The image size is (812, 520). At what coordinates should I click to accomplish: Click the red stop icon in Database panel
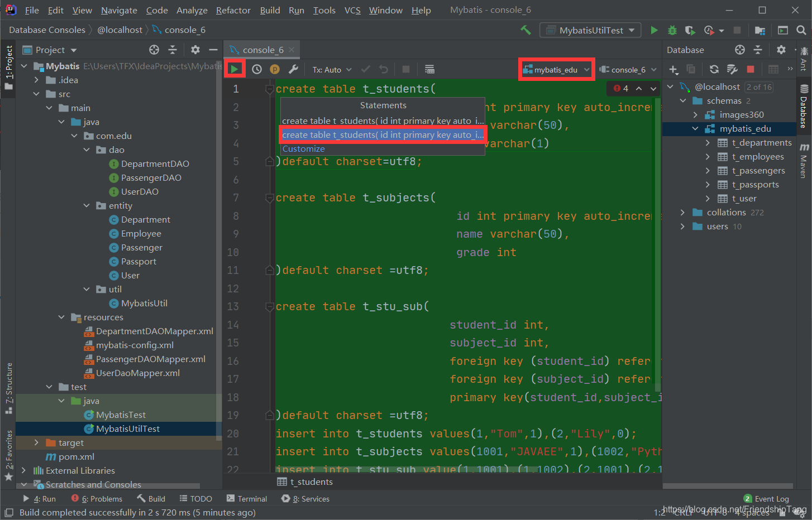point(751,69)
